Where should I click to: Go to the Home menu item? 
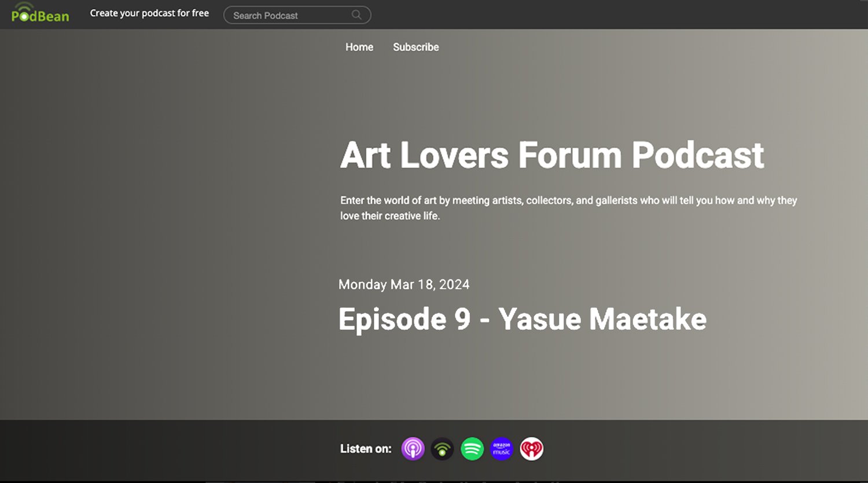pos(359,47)
